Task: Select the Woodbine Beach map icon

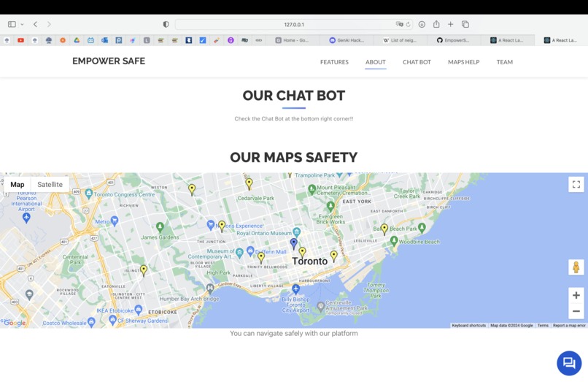Action: pos(394,240)
